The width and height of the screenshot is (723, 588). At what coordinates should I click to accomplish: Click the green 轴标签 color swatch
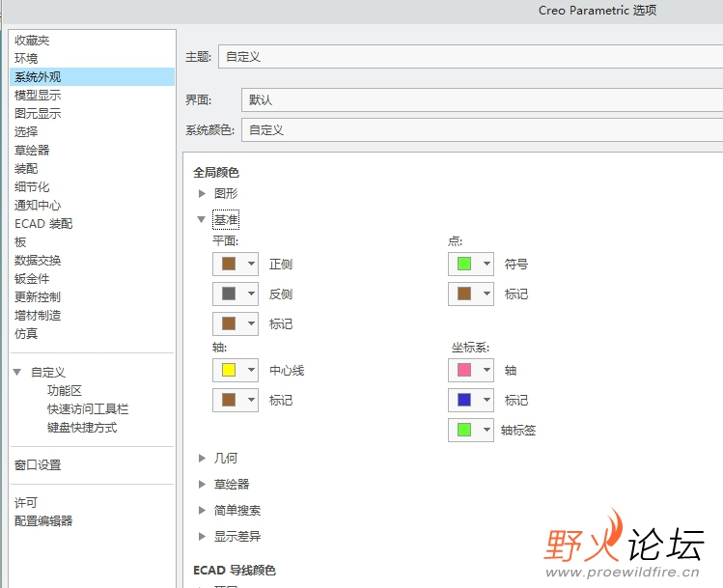coord(464,430)
